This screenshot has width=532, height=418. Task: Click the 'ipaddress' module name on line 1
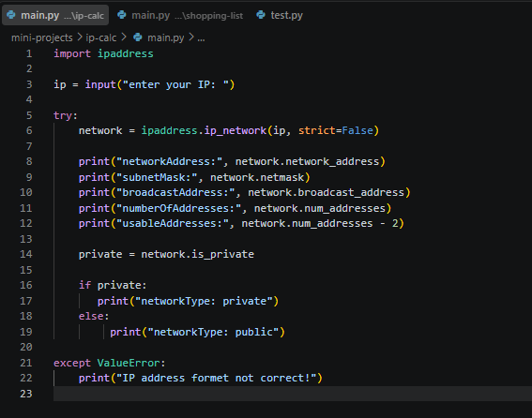tap(126, 53)
